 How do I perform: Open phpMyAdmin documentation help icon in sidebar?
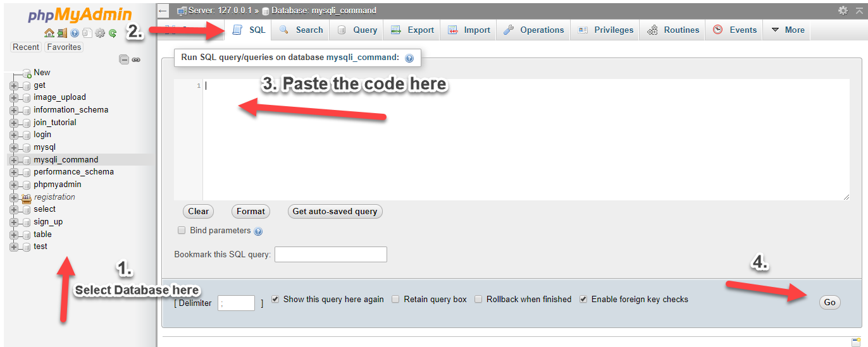click(x=75, y=33)
